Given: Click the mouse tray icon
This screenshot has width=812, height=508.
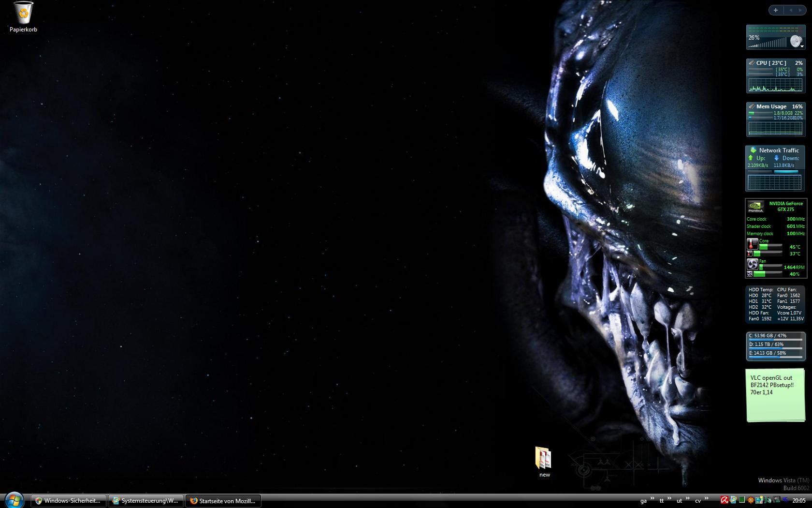Looking at the screenshot, I should pyautogui.click(x=768, y=500).
